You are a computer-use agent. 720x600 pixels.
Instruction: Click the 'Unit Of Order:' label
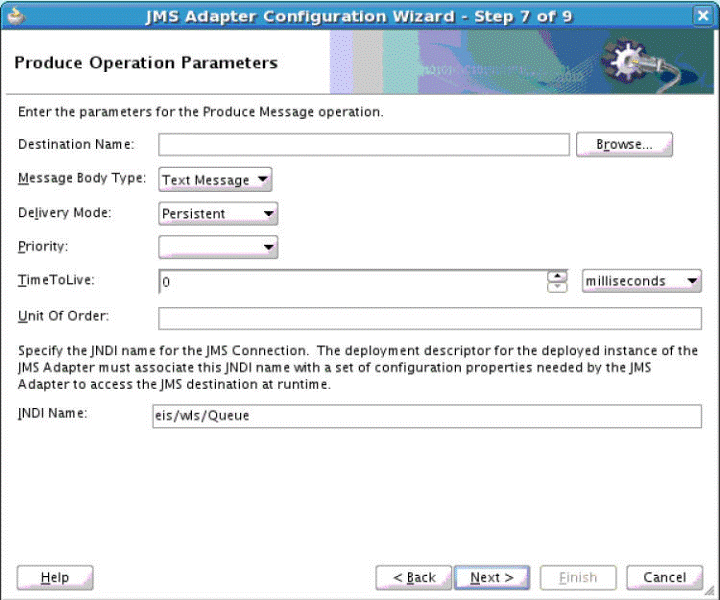(x=63, y=316)
